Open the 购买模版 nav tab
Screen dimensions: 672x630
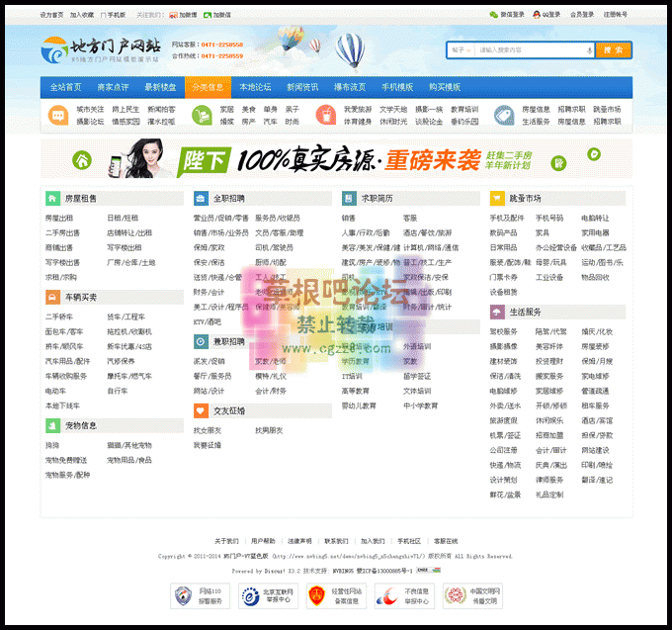(445, 87)
